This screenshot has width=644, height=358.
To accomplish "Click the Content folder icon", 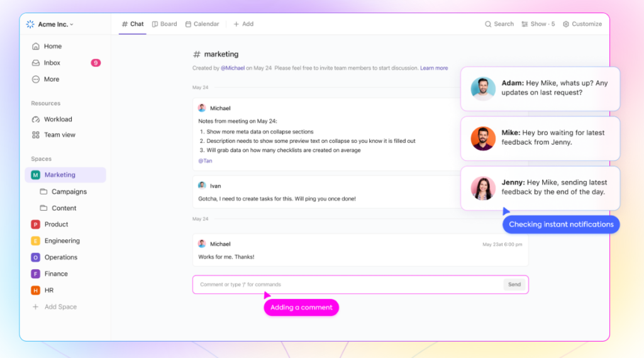I will pos(43,208).
